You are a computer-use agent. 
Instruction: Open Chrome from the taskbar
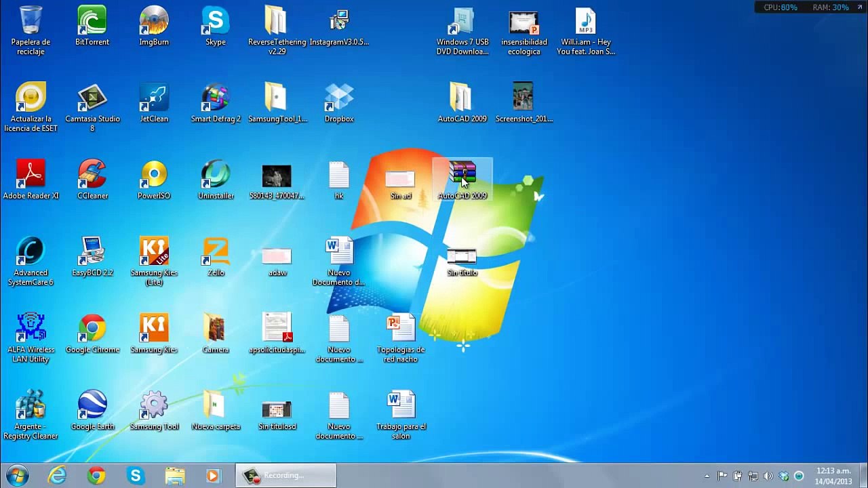coord(96,476)
